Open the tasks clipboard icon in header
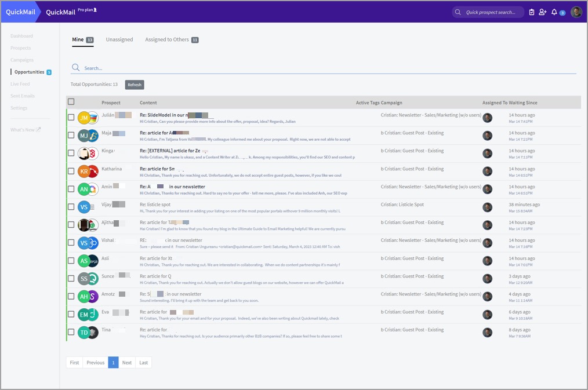 532,12
